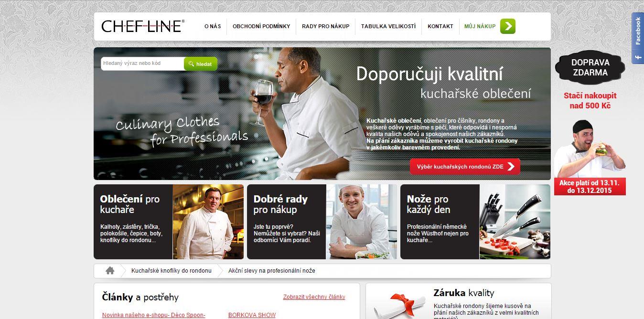Select the Kontakt menu item
This screenshot has width=644, height=319.
440,26
